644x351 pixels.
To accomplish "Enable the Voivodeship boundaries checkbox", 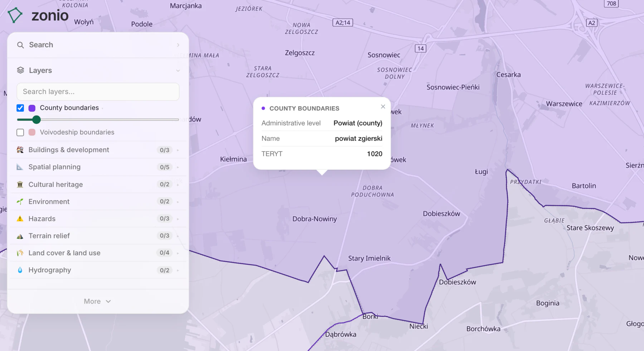I will (x=20, y=132).
